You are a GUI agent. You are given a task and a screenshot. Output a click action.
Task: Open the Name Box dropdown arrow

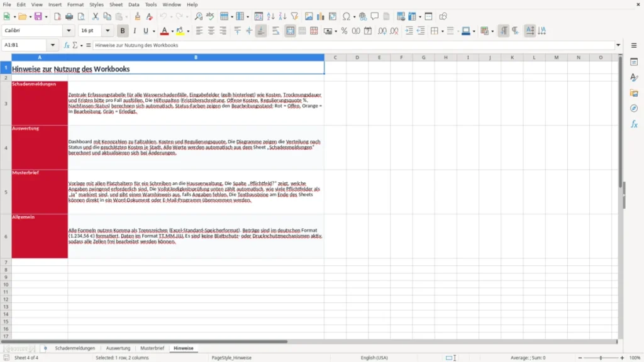coord(53,45)
